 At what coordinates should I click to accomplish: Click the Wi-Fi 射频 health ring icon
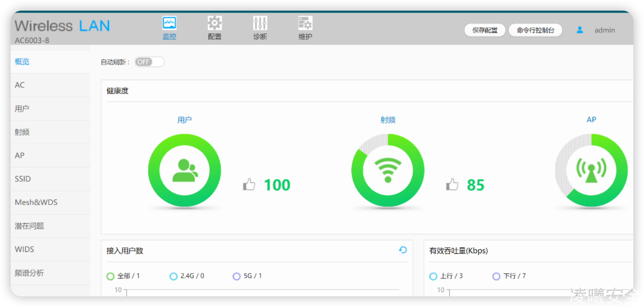(x=388, y=170)
